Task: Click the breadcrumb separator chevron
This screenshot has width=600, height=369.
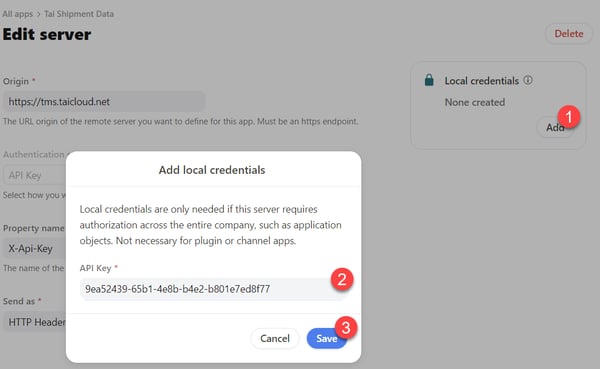Action: pyautogui.click(x=39, y=14)
